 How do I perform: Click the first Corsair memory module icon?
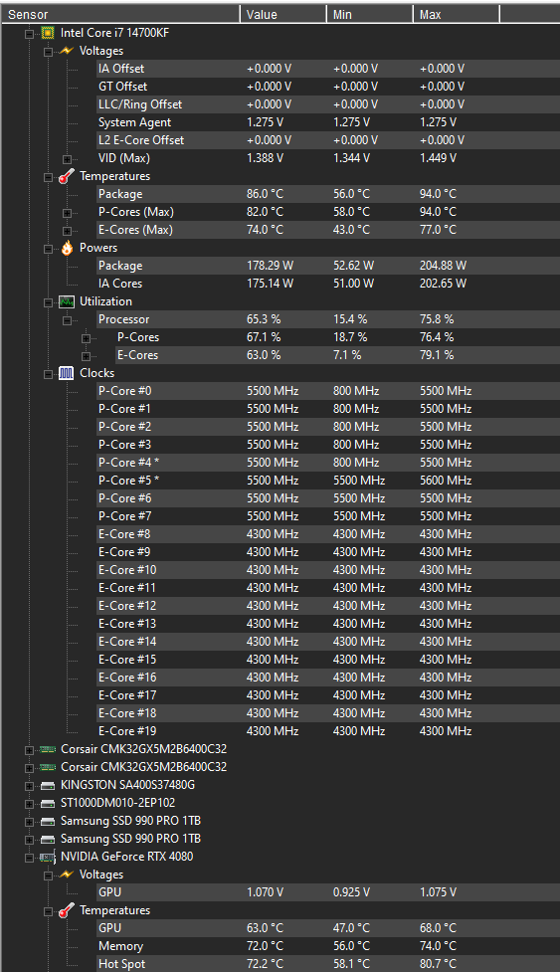(48, 749)
